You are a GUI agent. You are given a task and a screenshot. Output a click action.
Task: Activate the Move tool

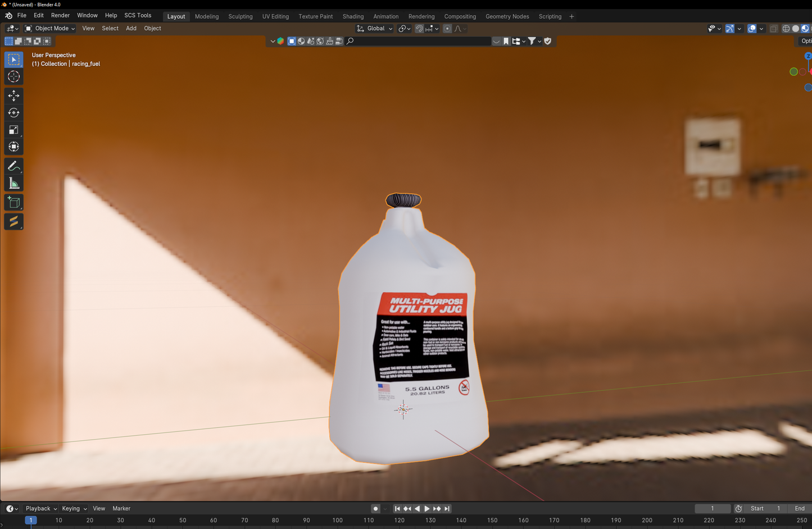13,96
